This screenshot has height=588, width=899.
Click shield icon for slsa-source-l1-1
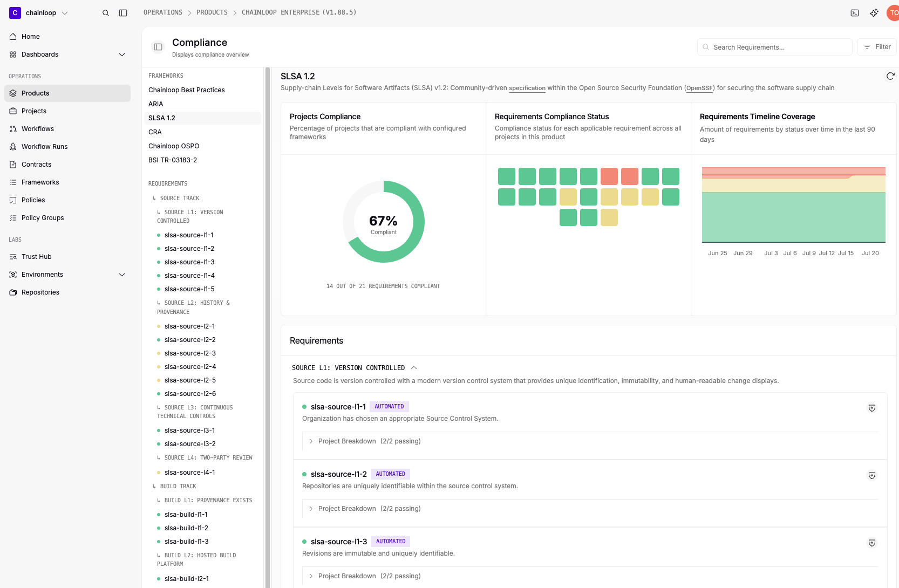[x=872, y=408]
